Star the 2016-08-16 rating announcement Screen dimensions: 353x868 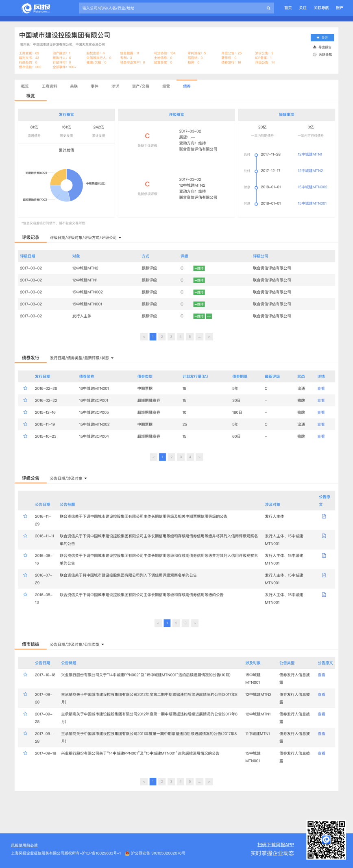(25, 555)
